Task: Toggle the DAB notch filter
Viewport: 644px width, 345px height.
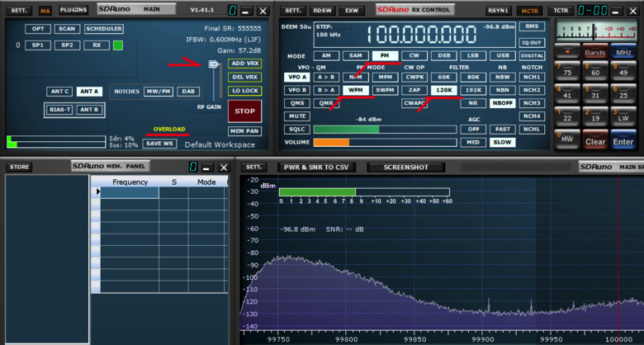Action: click(x=188, y=92)
